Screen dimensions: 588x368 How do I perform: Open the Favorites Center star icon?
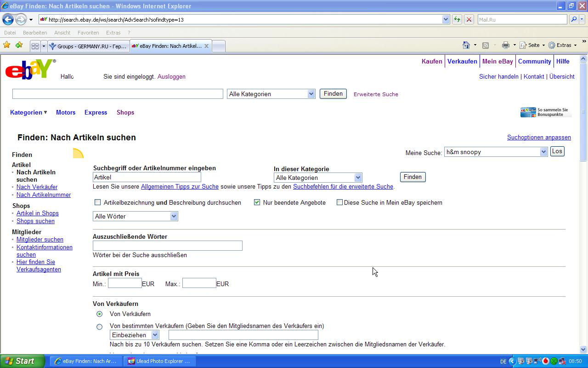pos(7,45)
